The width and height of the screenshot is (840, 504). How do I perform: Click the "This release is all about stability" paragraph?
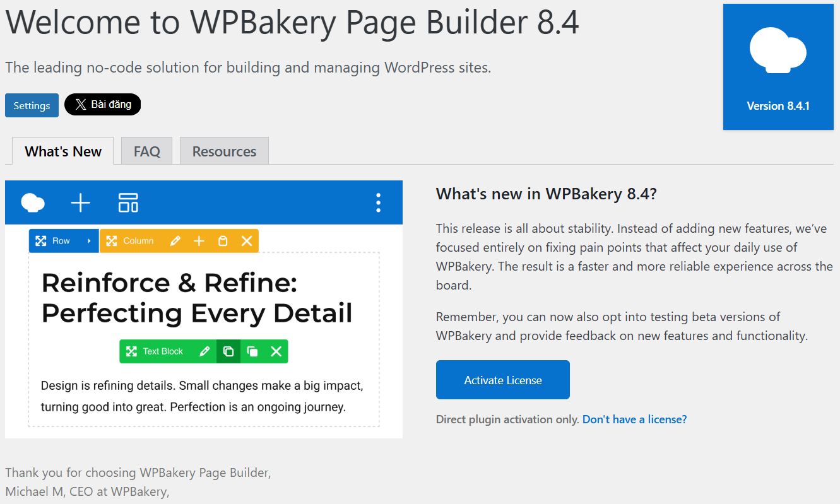click(x=634, y=257)
